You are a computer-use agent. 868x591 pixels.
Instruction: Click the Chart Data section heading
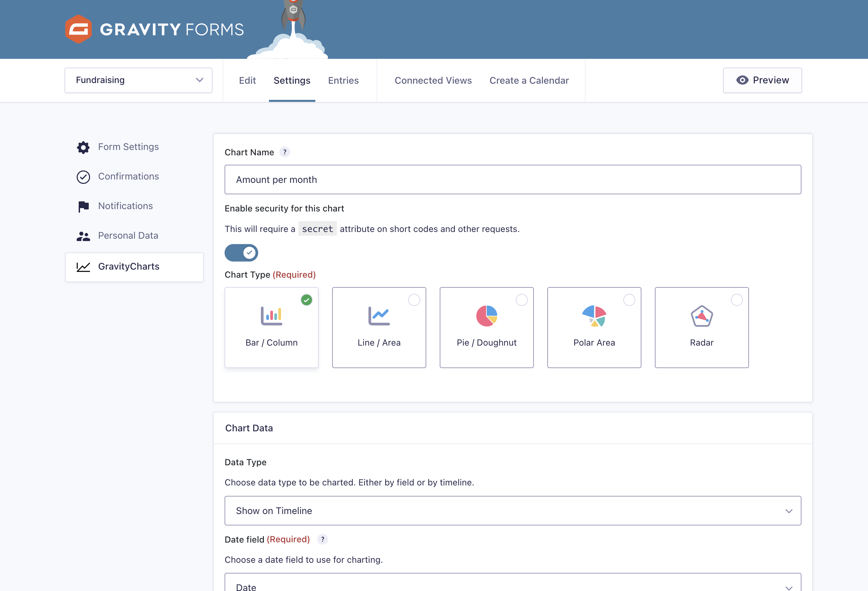pyautogui.click(x=249, y=428)
